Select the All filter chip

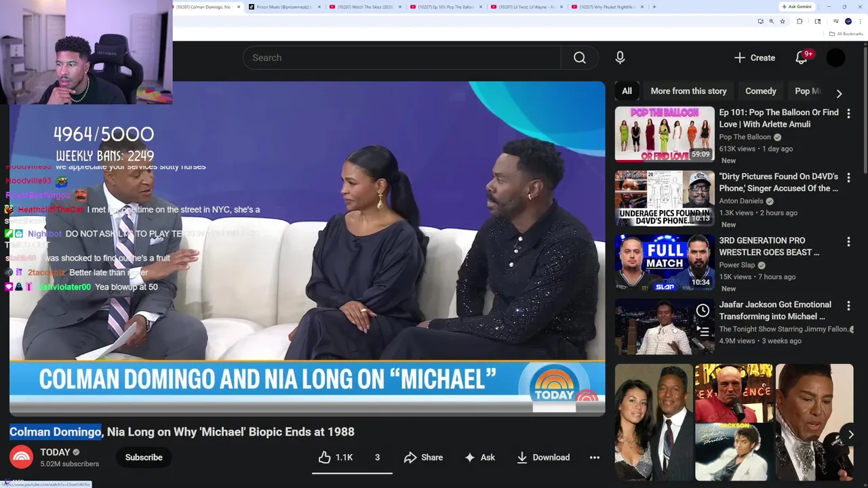tap(627, 91)
